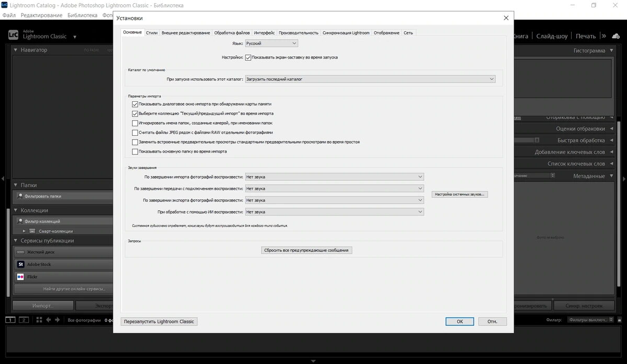627x364 pixels.
Task: Uncheck Текущий/предыдущий импорт collection option
Action: (135, 113)
